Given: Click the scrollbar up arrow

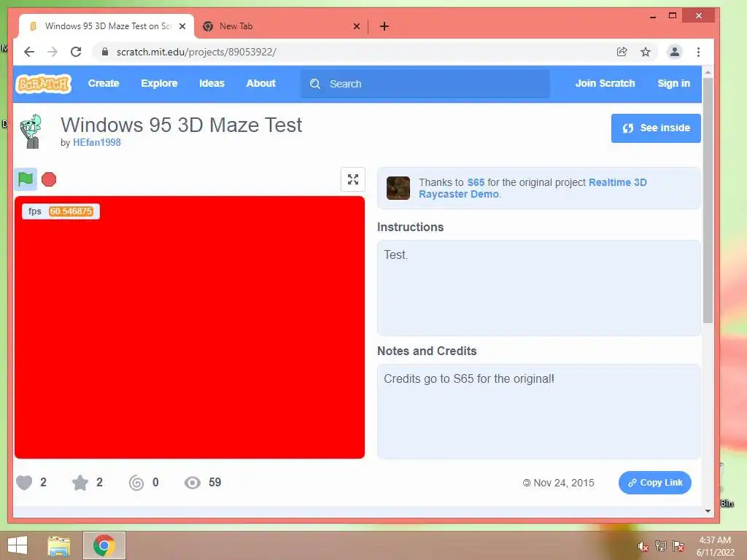Looking at the screenshot, I should point(708,72).
